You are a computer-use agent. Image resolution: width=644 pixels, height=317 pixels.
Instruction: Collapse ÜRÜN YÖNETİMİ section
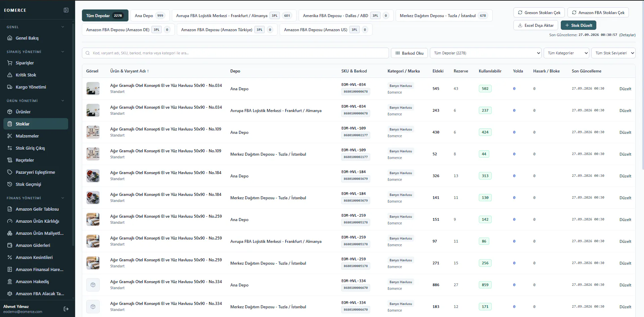tap(62, 101)
